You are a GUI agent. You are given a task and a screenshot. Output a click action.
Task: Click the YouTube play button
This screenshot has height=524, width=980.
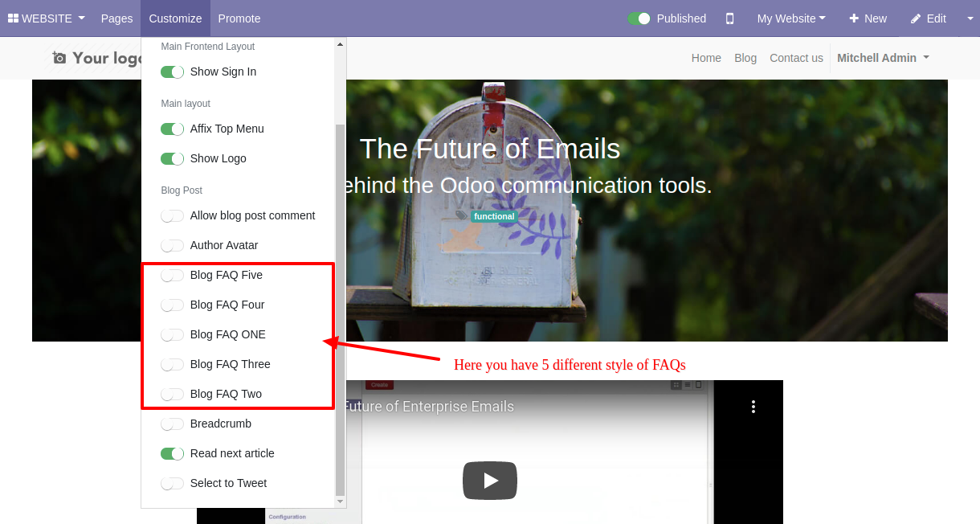(490, 481)
